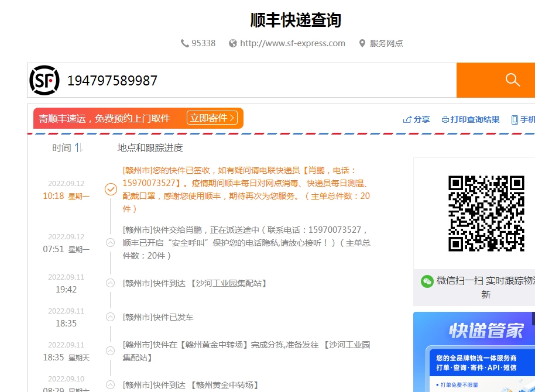Click the 打印查询结果 link
535x392 pixels.
click(x=475, y=119)
